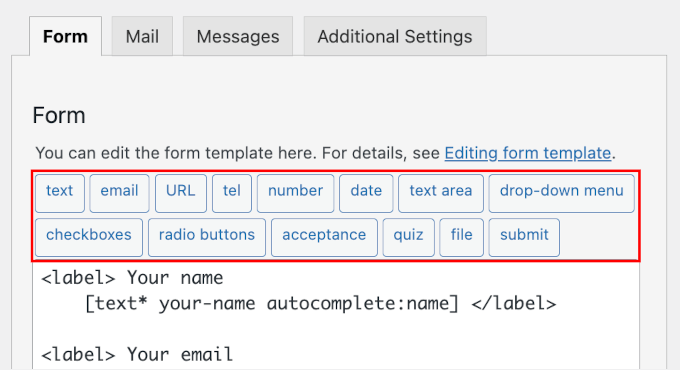Insert a submit button tag

pos(524,238)
